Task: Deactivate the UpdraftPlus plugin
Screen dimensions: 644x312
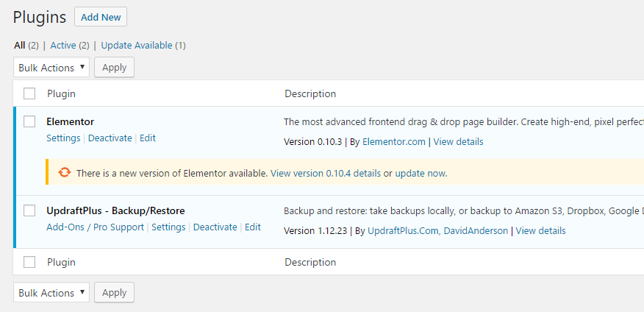Action: point(215,227)
